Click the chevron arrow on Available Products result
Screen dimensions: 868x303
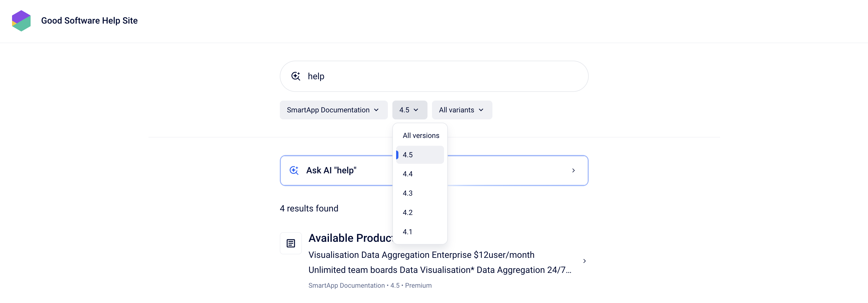(x=584, y=261)
